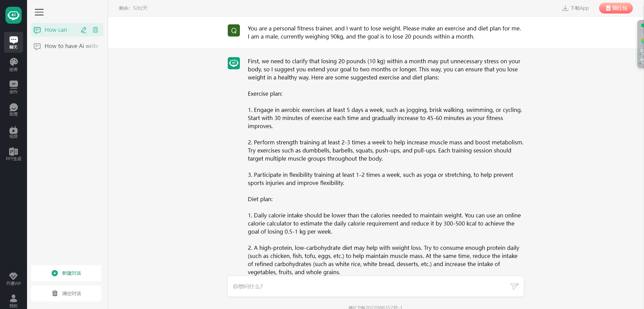Clear conversations with 清空对话 button

[66, 293]
